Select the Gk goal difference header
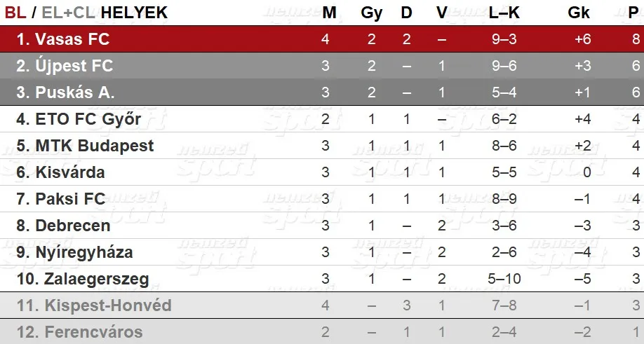Viewport: 644px width, 344px height. click(579, 13)
